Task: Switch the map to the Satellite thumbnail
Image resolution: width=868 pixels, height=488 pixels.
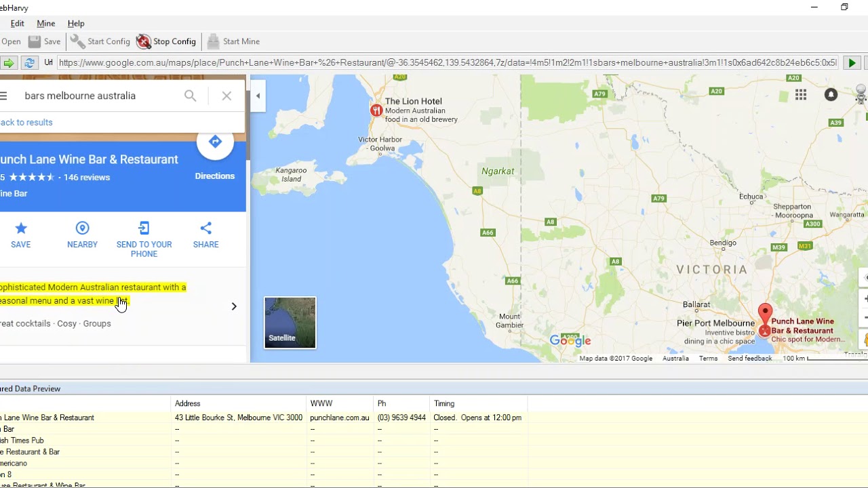Action: pyautogui.click(x=290, y=323)
